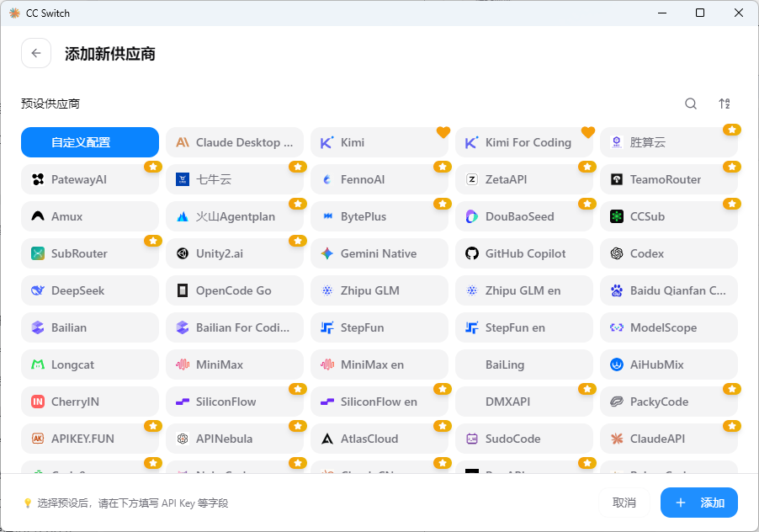Image resolution: width=759 pixels, height=532 pixels.
Task: Pick the DeepSeek provider
Action: 90,290
